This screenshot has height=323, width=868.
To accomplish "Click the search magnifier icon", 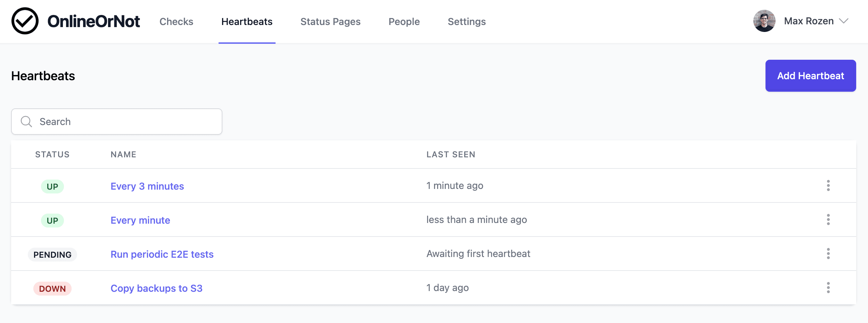I will [26, 121].
